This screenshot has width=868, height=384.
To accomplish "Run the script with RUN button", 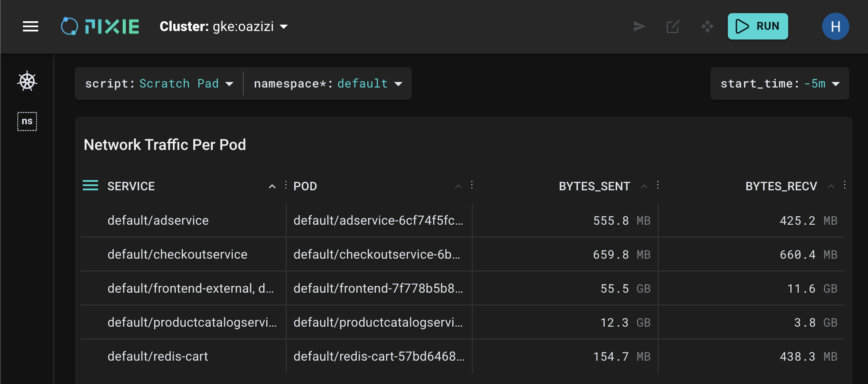I will coord(758,26).
